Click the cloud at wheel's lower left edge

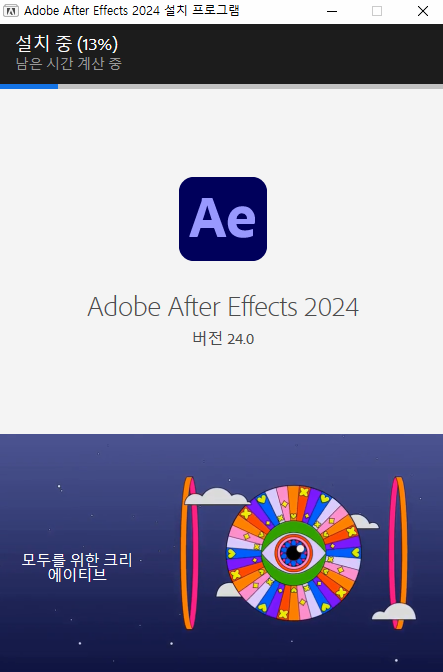click(228, 590)
